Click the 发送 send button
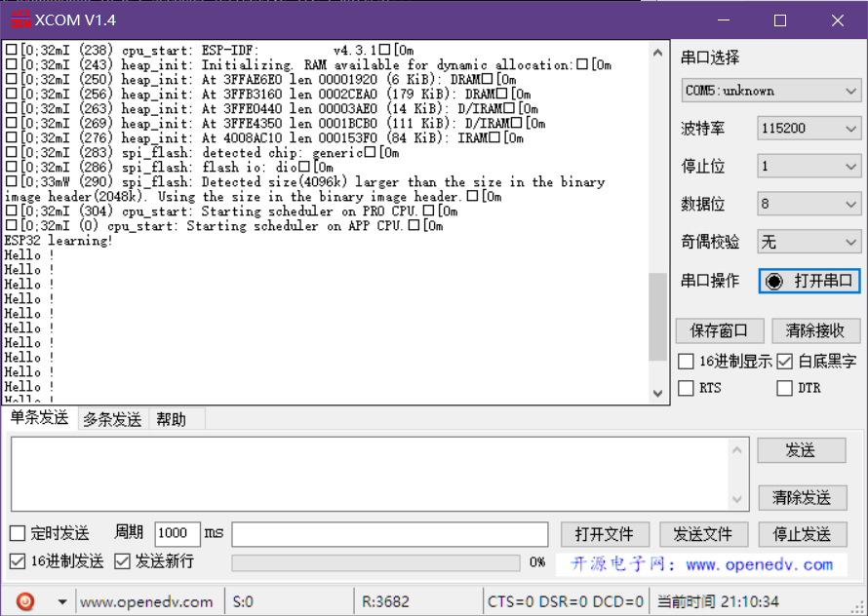 click(802, 449)
